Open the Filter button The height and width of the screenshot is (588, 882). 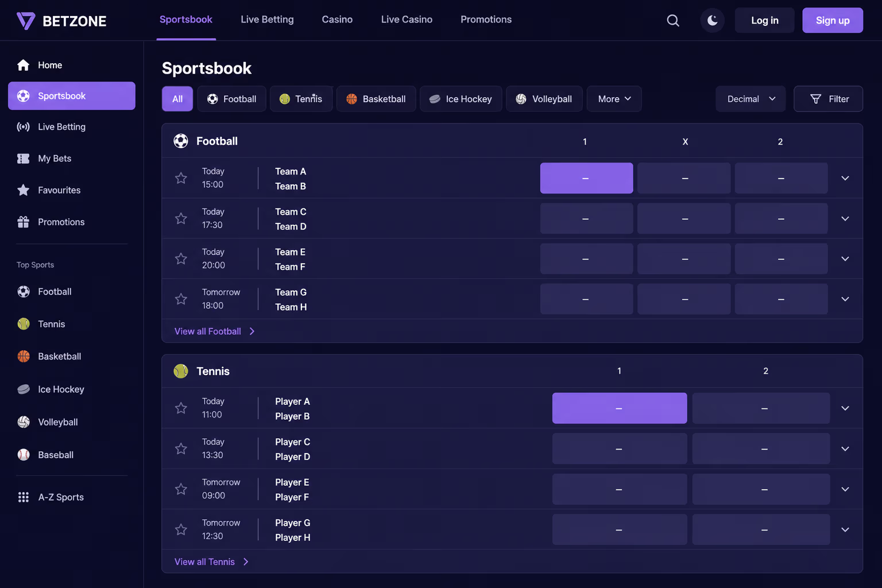[x=828, y=99]
